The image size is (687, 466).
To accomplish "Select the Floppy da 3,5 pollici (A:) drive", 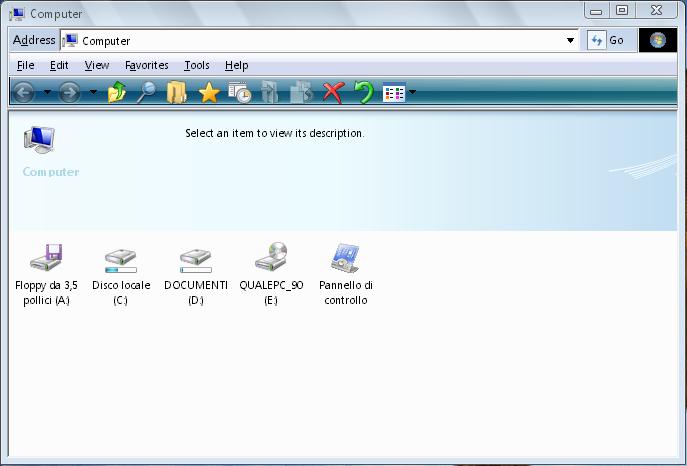I will [x=46, y=275].
